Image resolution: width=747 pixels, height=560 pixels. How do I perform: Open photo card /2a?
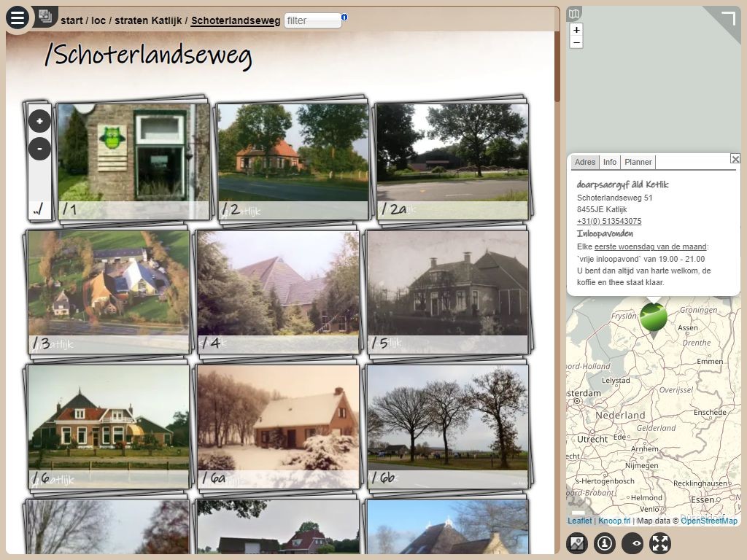click(x=452, y=161)
